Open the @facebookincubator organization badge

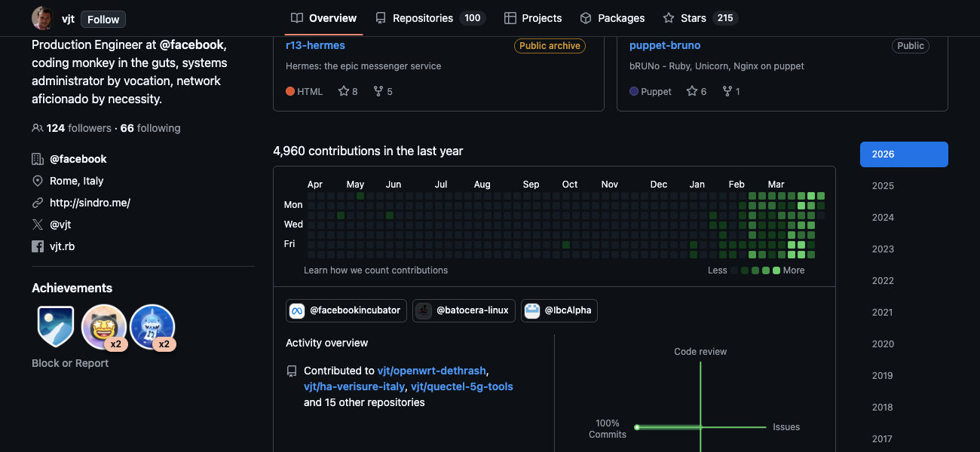point(345,310)
